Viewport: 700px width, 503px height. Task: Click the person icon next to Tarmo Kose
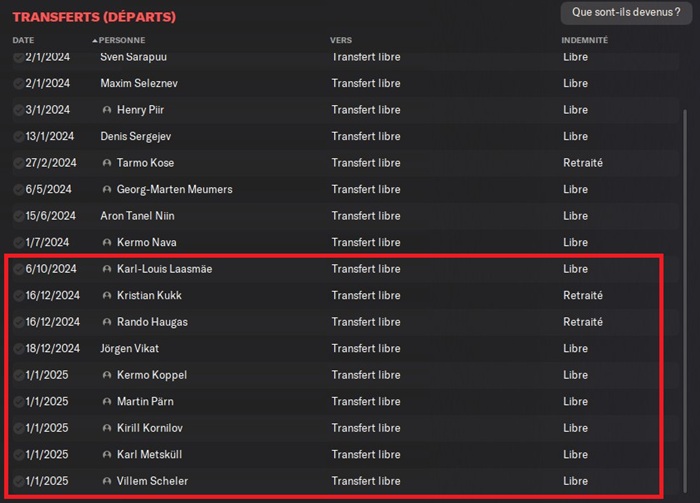tap(107, 163)
